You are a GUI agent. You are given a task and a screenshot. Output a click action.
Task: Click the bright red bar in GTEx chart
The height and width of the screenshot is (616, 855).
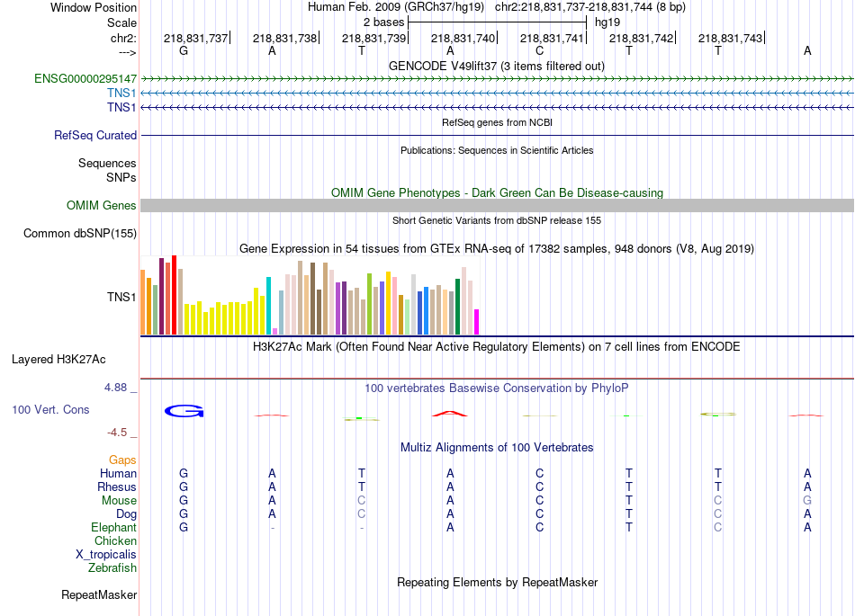(174, 295)
